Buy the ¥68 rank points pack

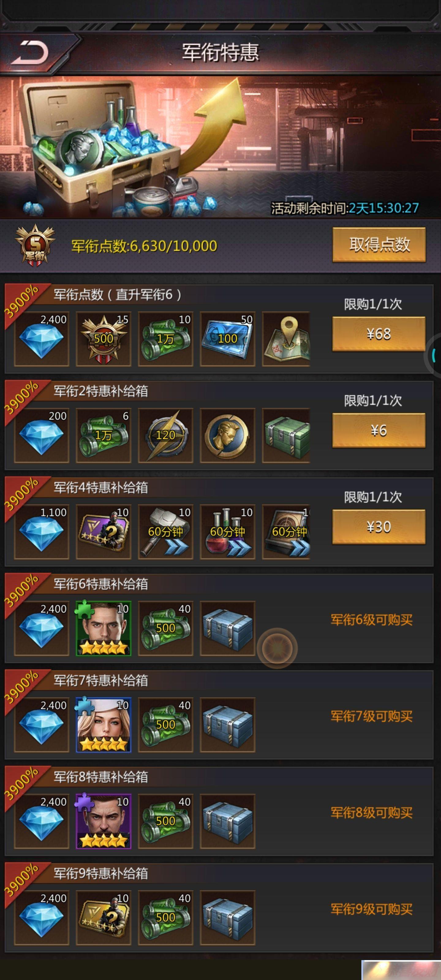pos(379,334)
